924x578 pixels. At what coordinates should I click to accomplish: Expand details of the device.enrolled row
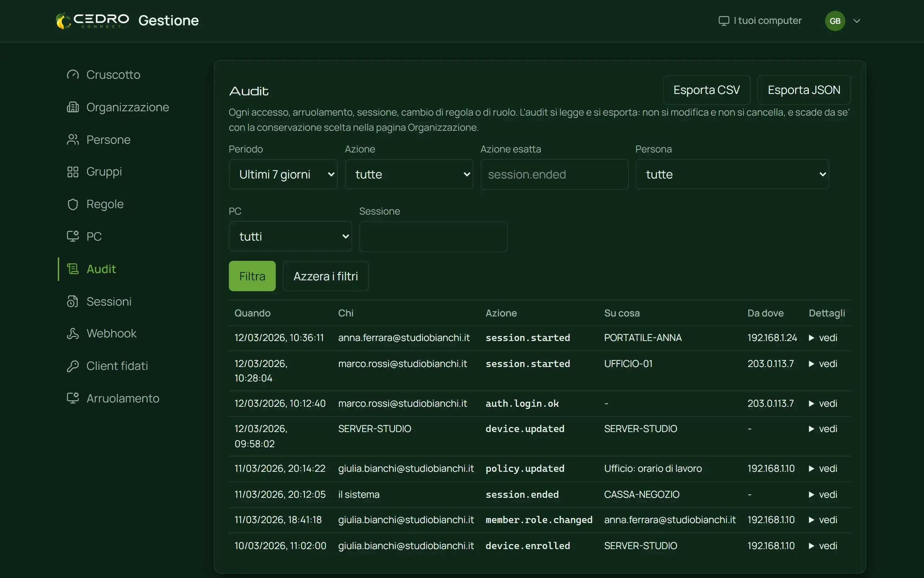(x=823, y=545)
